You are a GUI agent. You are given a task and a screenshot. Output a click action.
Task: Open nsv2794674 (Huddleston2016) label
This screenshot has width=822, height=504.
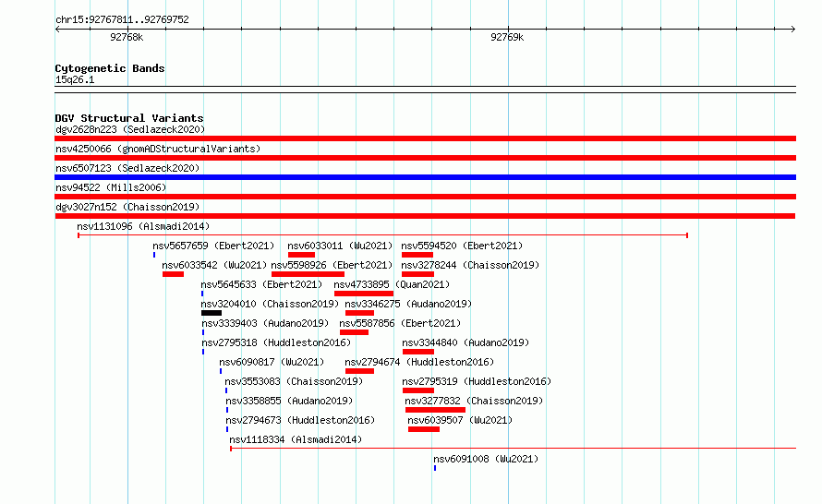[419, 362]
